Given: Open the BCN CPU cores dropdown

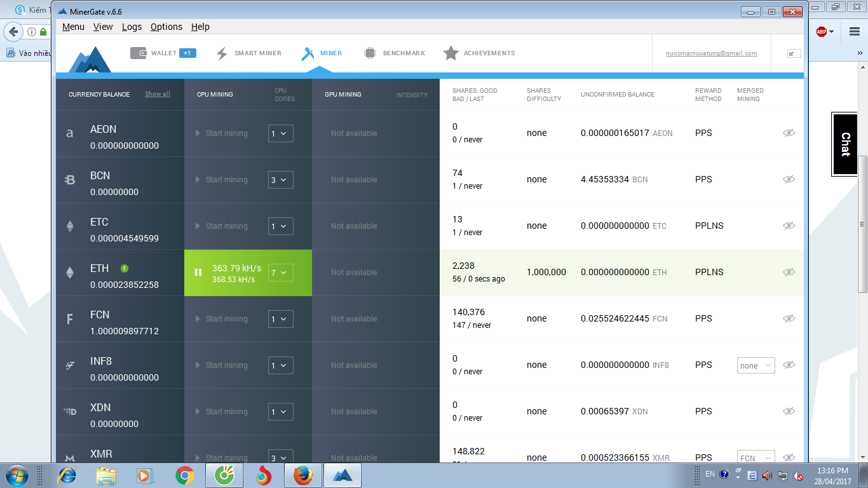Looking at the screenshot, I should point(281,180).
